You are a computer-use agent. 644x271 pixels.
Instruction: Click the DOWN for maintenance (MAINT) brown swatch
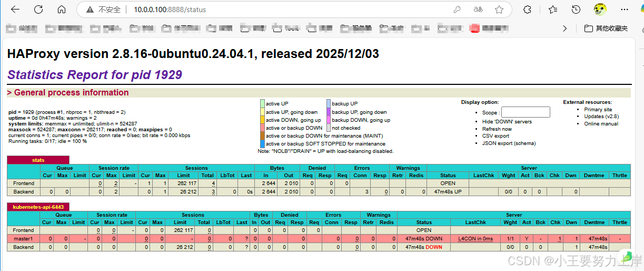(262, 135)
